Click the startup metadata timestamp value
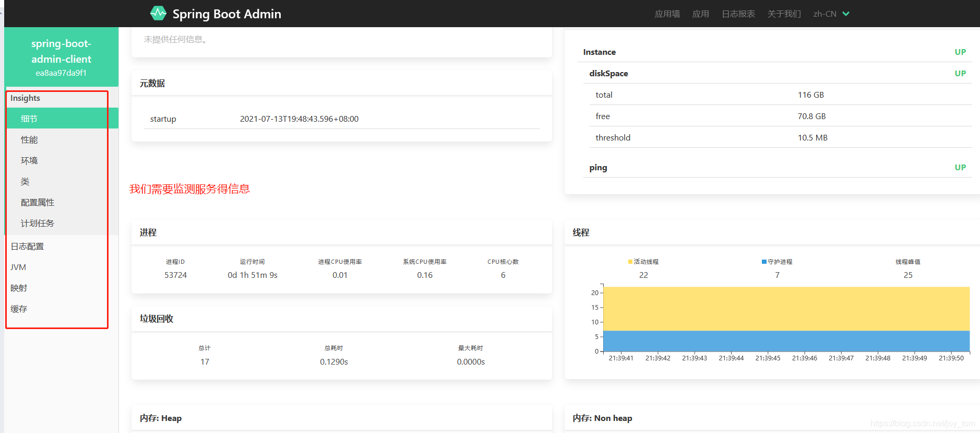Image resolution: width=980 pixels, height=433 pixels. 299,119
